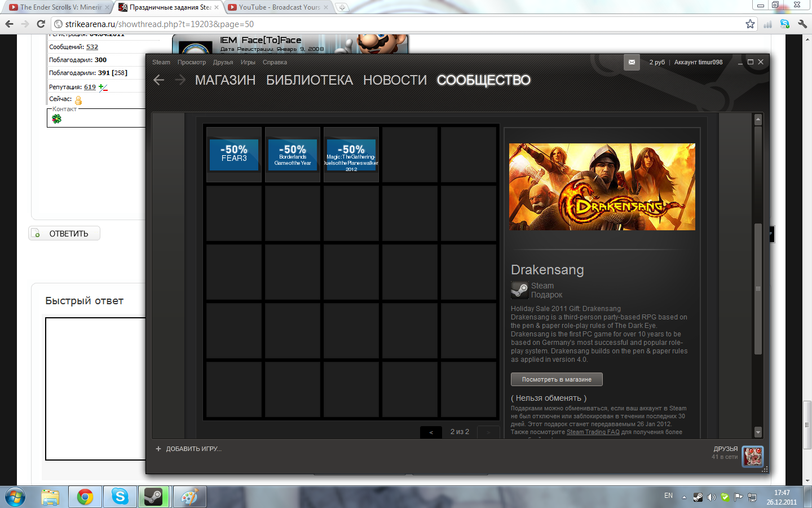The image size is (812, 508).
Task: Click Chrome browser back button
Action: pos(9,24)
